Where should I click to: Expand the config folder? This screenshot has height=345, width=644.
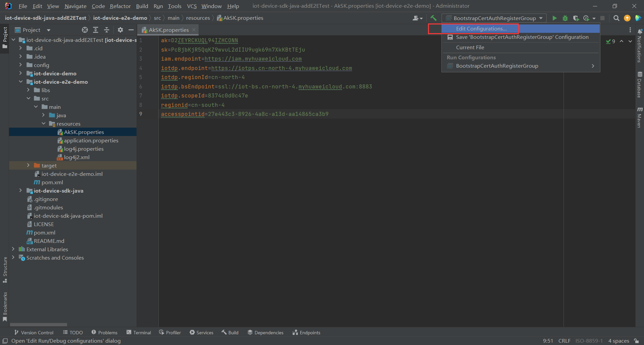click(20, 65)
